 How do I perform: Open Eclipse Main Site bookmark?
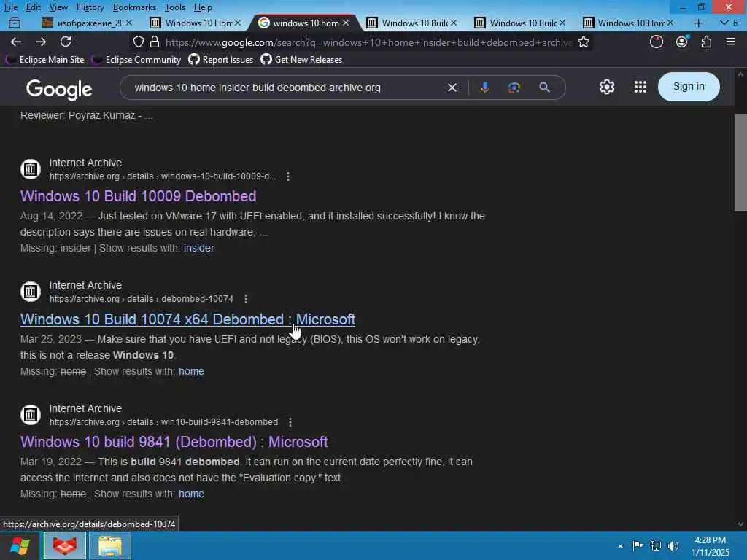tap(44, 60)
